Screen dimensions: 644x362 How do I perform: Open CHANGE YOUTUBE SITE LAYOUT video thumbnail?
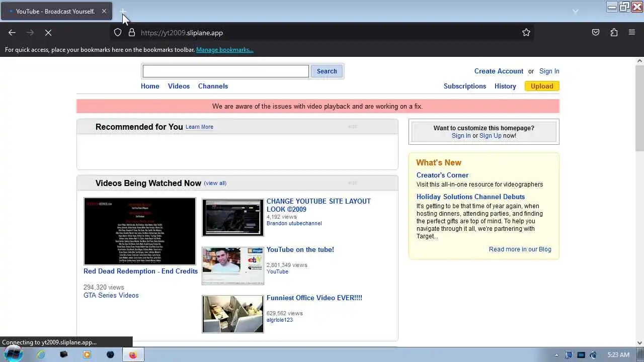point(233,218)
